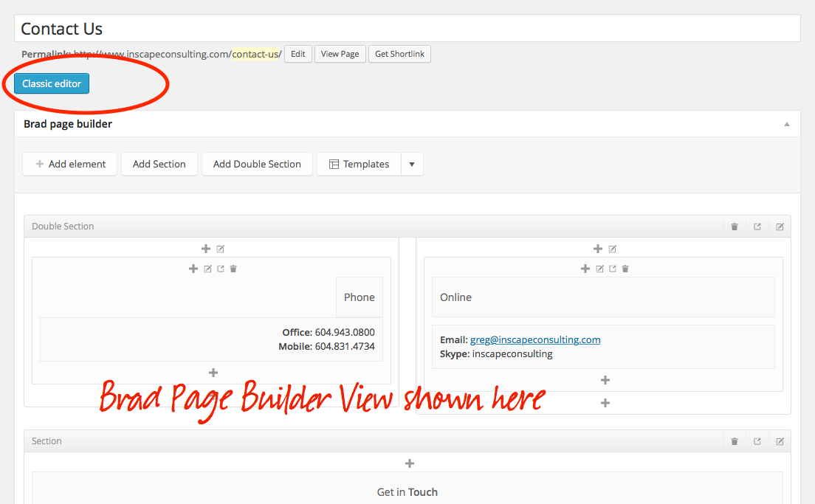Viewport: 815px width, 504px height.
Task: Open the Templates dropdown arrow
Action: click(412, 164)
